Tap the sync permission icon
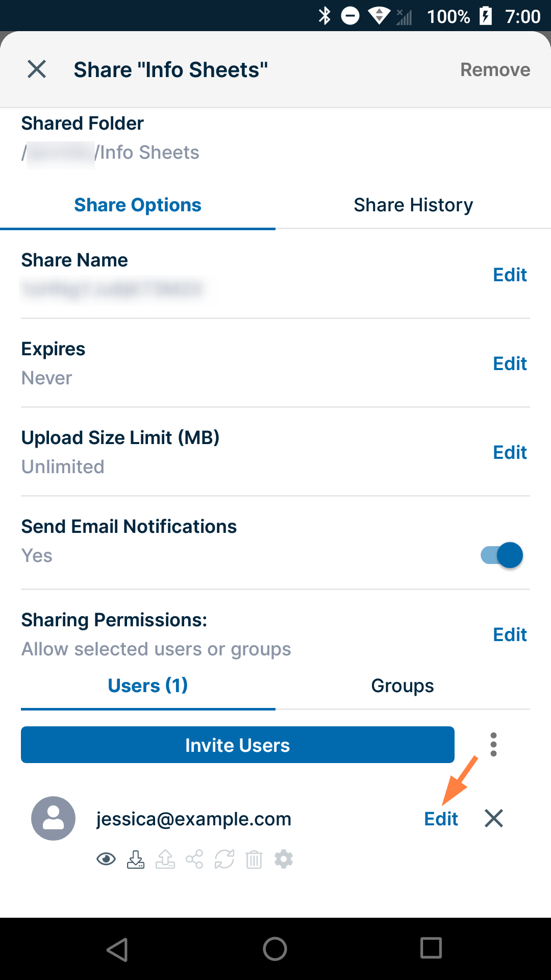551x980 pixels. tap(224, 859)
